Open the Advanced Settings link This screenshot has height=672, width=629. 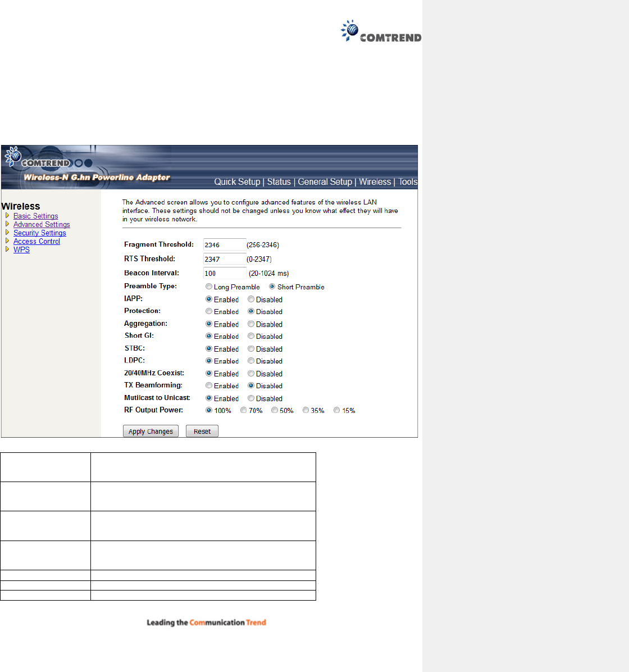pyautogui.click(x=42, y=225)
